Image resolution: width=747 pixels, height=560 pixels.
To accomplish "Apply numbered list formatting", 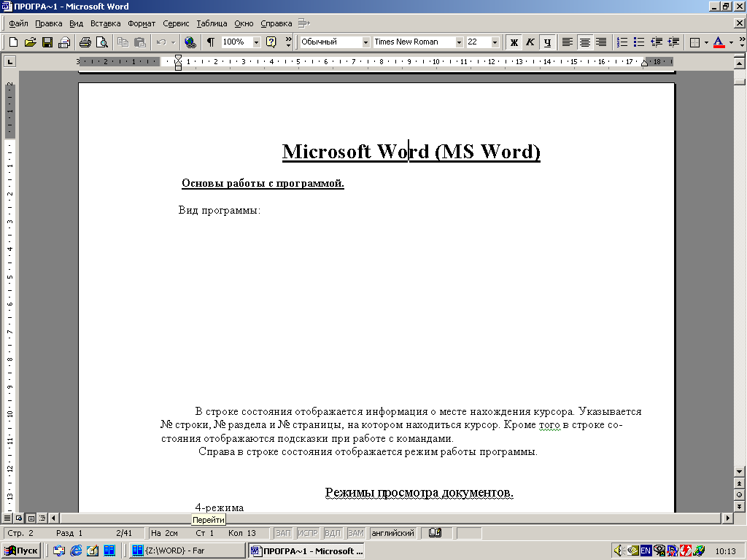I will [622, 42].
